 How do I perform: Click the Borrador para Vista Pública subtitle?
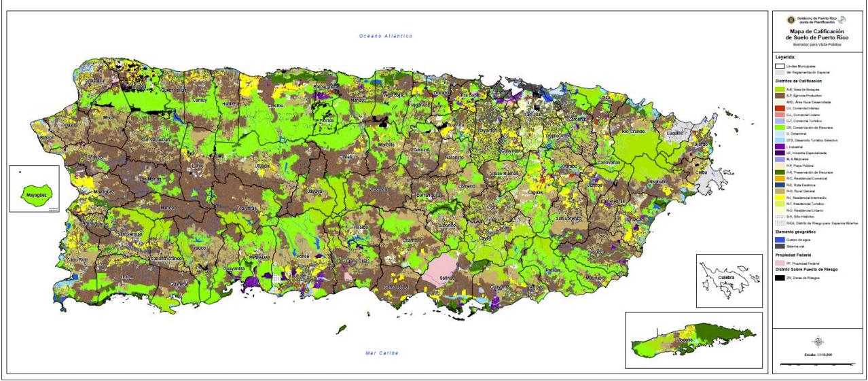818,44
